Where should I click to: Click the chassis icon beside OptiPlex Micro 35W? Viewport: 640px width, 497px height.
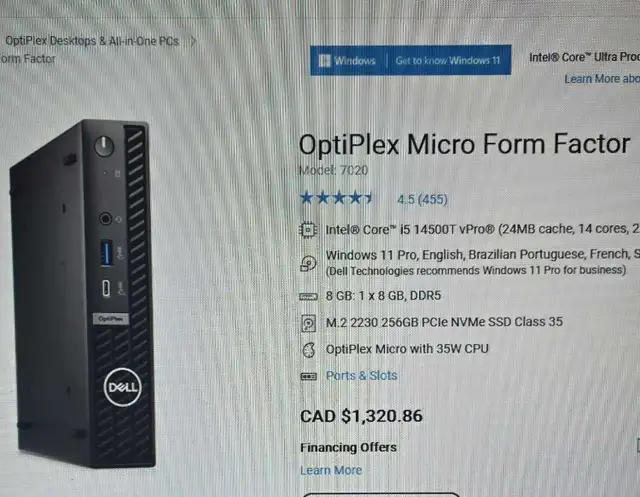click(309, 350)
